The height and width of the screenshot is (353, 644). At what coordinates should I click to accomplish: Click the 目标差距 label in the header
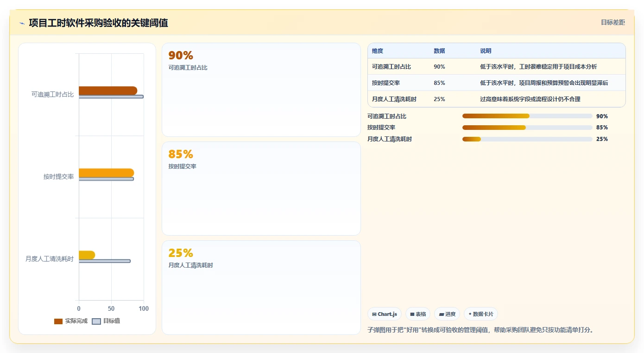[x=613, y=22]
